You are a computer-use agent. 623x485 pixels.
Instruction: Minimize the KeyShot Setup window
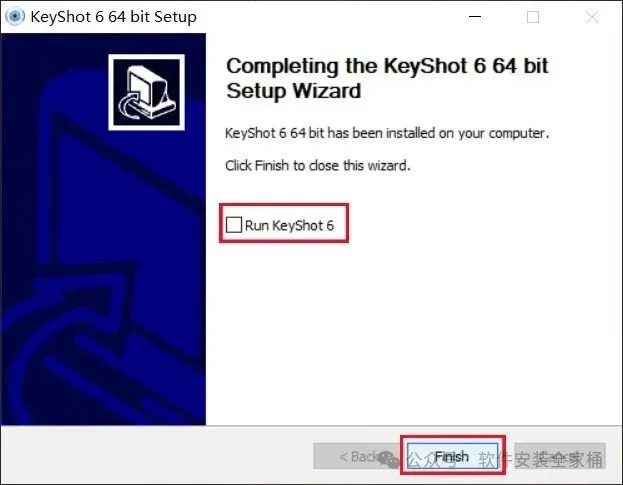(x=475, y=17)
